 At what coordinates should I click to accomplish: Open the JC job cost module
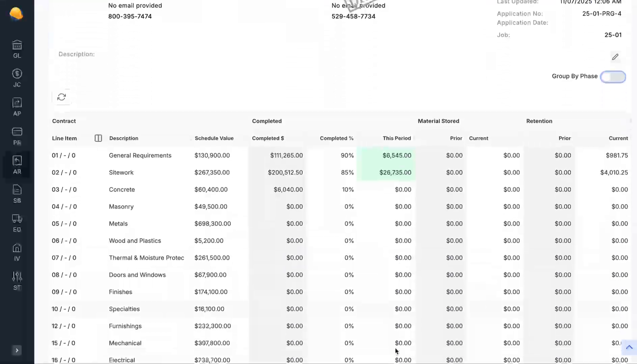pos(17,78)
